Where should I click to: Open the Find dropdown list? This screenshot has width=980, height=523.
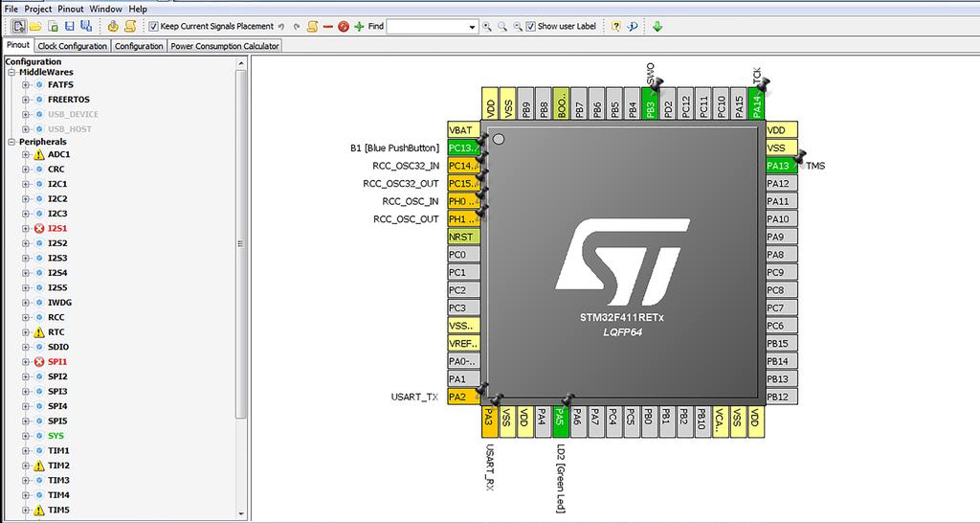pos(472,27)
